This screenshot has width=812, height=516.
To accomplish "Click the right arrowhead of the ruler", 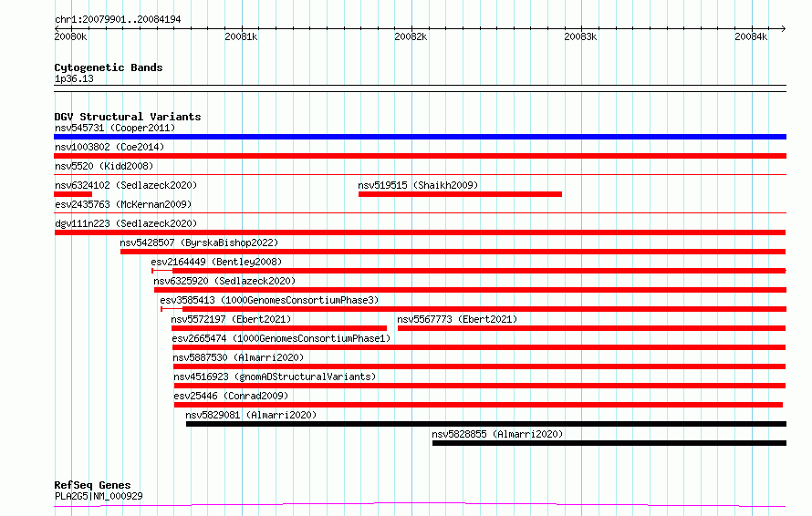I will click(783, 28).
